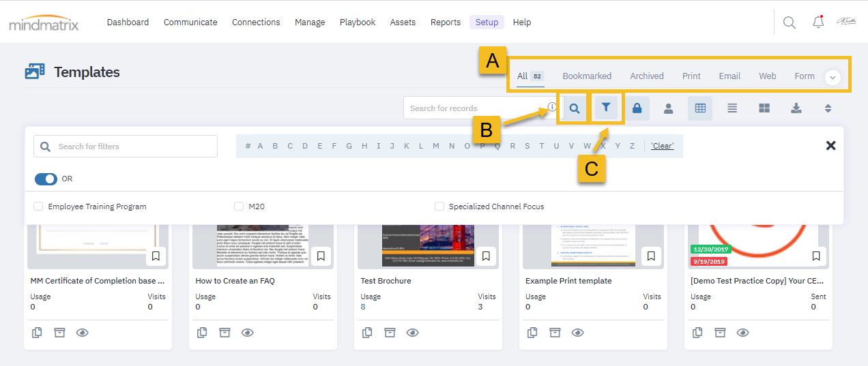Image resolution: width=868 pixels, height=366 pixels.
Task: Switch to the Archived tab
Action: [x=646, y=76]
